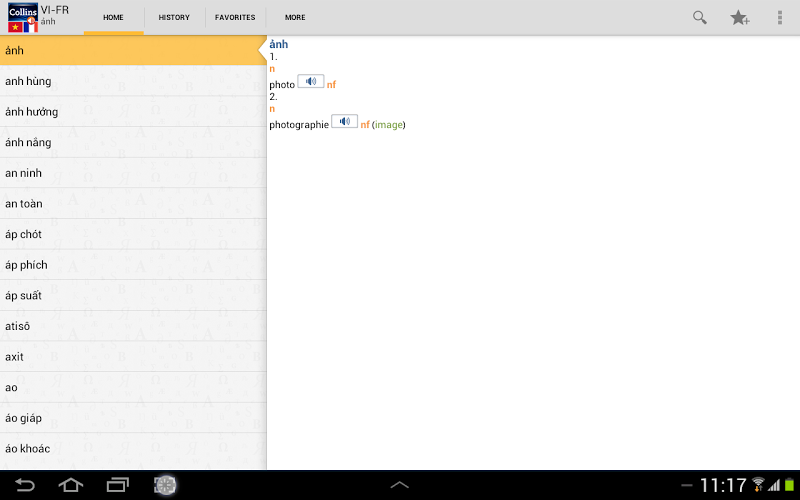Tap the translation word "photo"
Image resolution: width=800 pixels, height=500 pixels.
(282, 85)
